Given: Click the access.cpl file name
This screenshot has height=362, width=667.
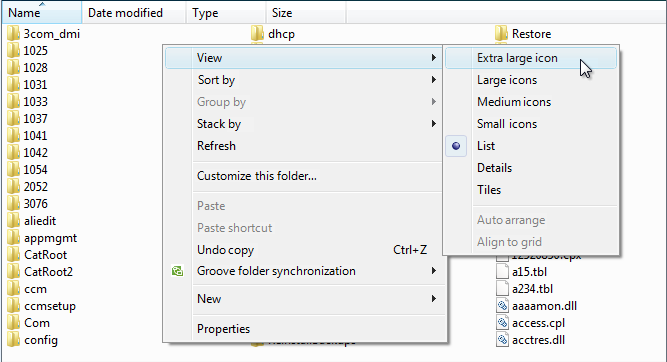Looking at the screenshot, I should click(539, 323).
